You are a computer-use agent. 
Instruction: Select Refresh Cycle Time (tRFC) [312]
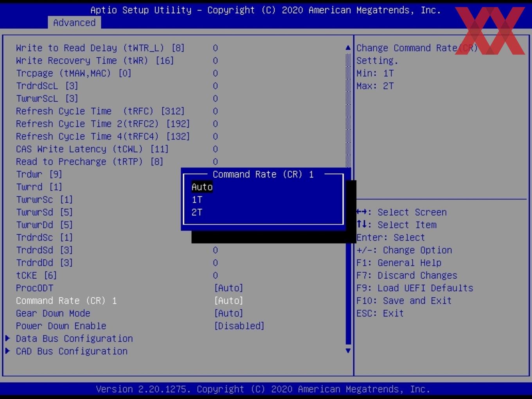pyautogui.click(x=100, y=111)
